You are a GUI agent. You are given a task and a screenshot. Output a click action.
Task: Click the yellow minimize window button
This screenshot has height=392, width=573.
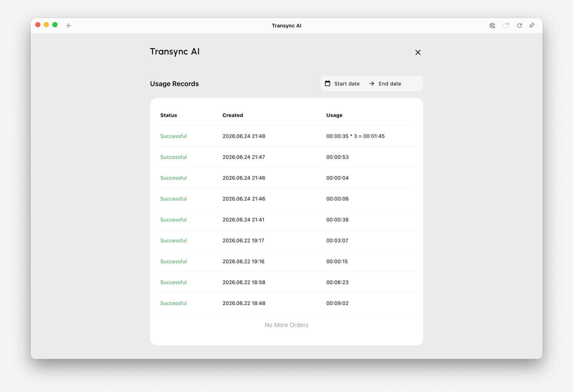tap(46, 25)
